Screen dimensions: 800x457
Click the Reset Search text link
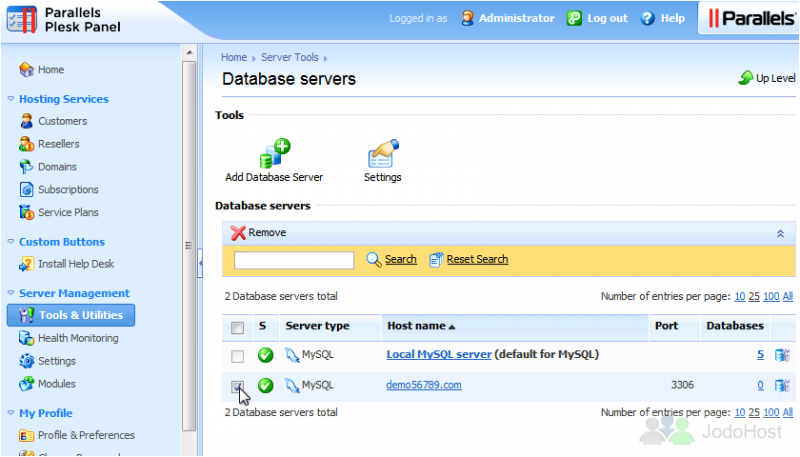pos(478,260)
